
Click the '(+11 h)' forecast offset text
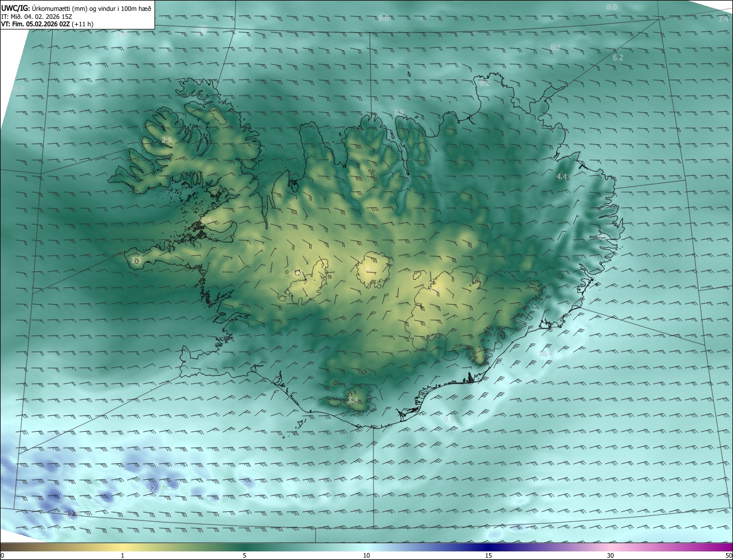[x=83, y=24]
